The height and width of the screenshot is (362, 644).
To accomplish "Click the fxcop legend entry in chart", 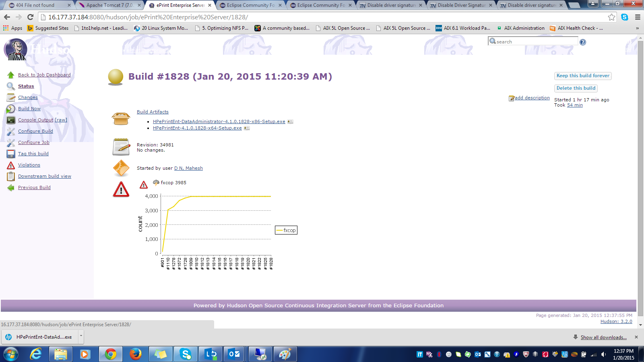I will click(x=286, y=230).
